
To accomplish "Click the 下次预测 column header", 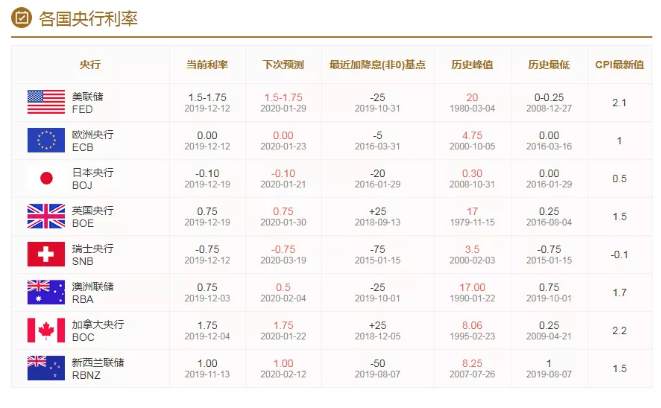I will pos(283,64).
